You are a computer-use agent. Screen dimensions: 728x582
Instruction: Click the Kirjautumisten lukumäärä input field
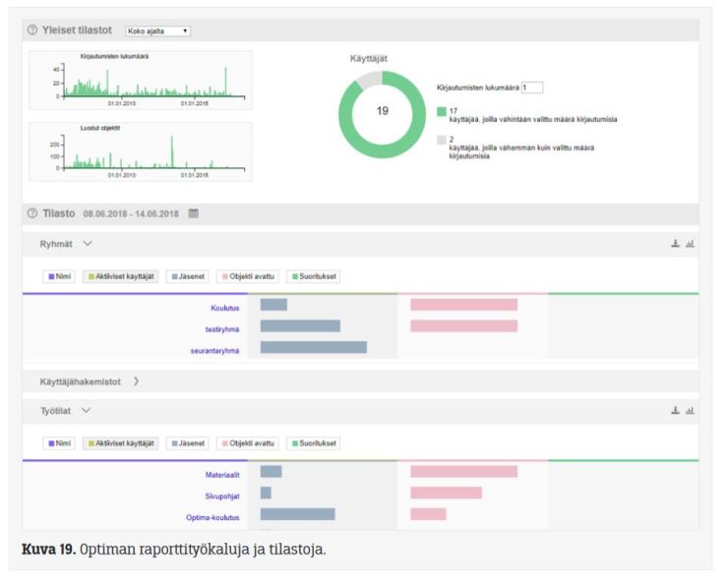tap(532, 88)
